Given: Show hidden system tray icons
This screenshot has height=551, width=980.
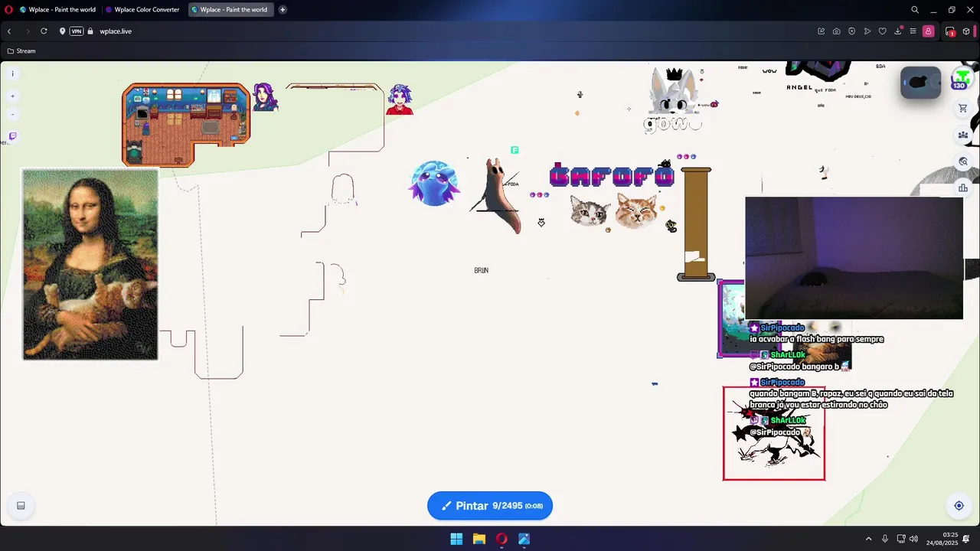Looking at the screenshot, I should (868, 539).
